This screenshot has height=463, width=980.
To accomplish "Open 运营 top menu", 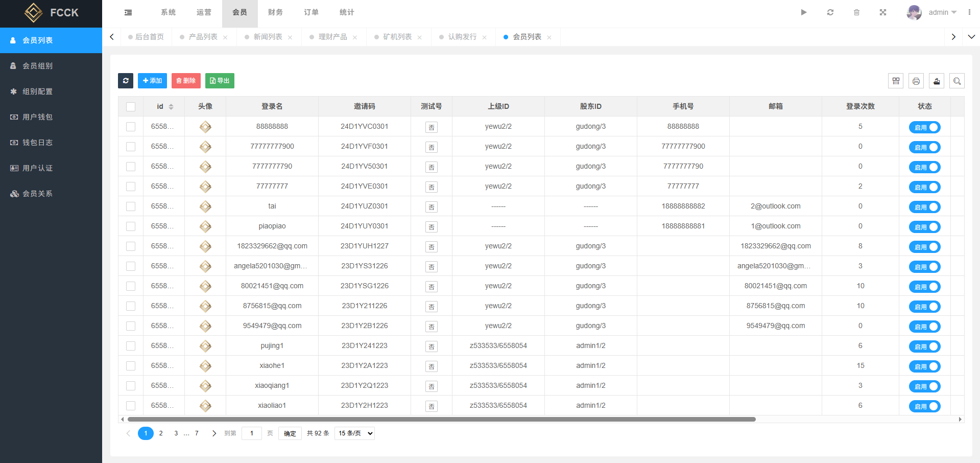I will pos(204,12).
